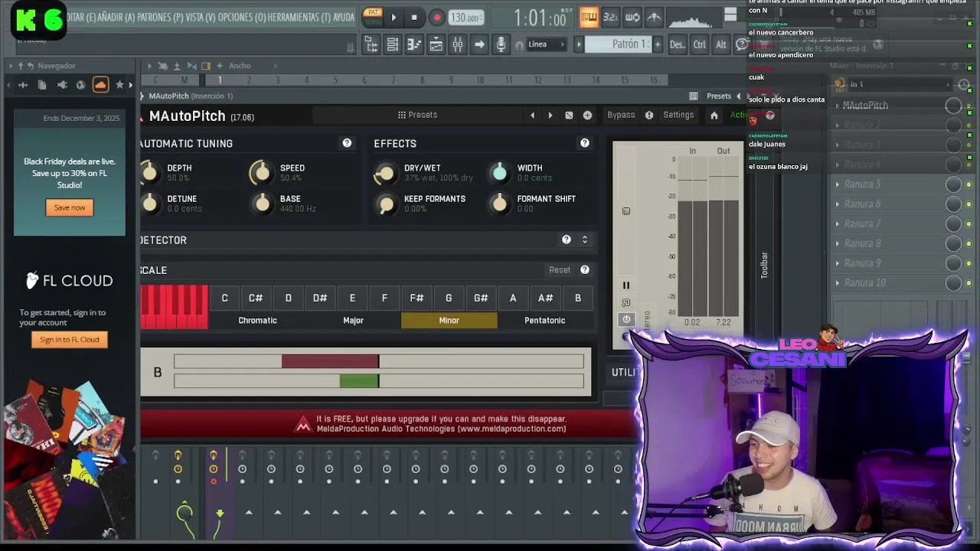This screenshot has width=980, height=551.
Task: Go to previous preset arrow in MAutoPitch
Action: click(x=533, y=116)
